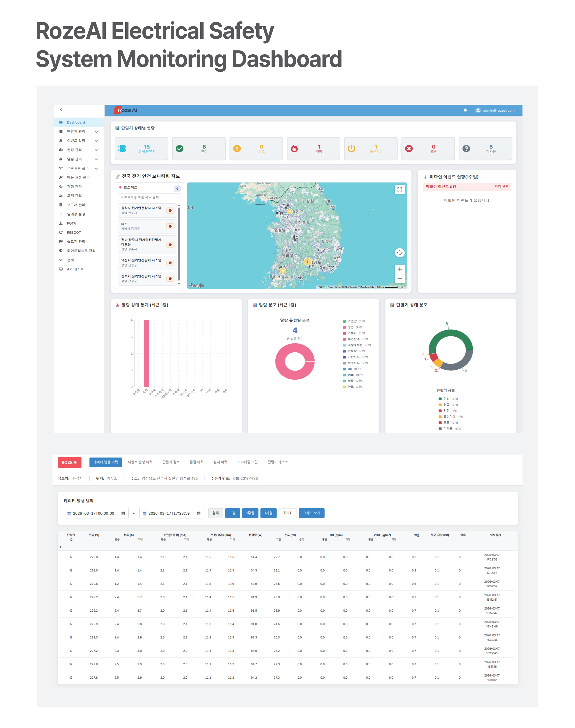The height and width of the screenshot is (728, 575).
Task: Open calendar picker on the start date field
Action: click(123, 513)
